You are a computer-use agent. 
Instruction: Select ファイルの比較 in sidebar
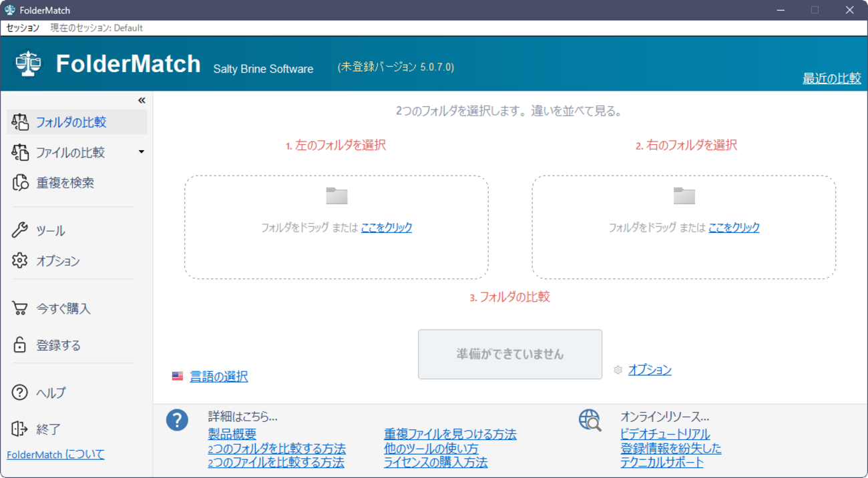pos(70,152)
